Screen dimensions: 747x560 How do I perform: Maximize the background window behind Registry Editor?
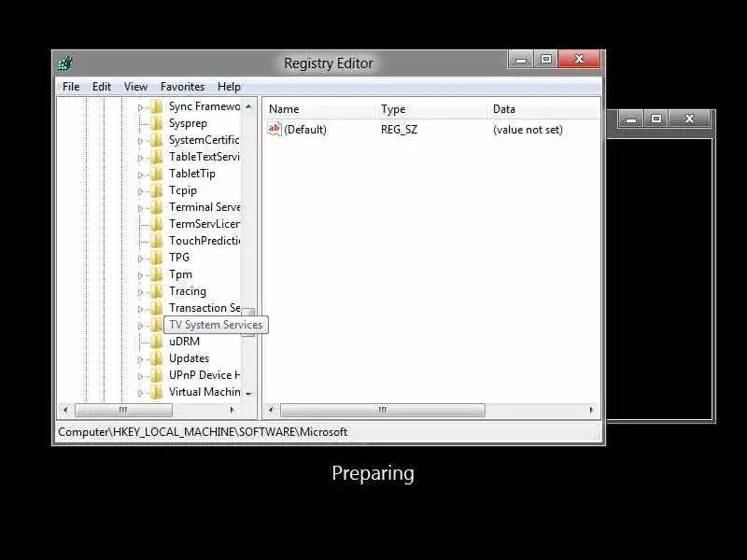(656, 119)
